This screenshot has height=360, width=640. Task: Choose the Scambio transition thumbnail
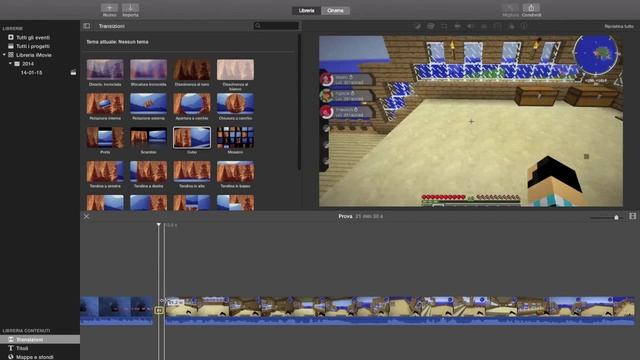click(x=149, y=138)
